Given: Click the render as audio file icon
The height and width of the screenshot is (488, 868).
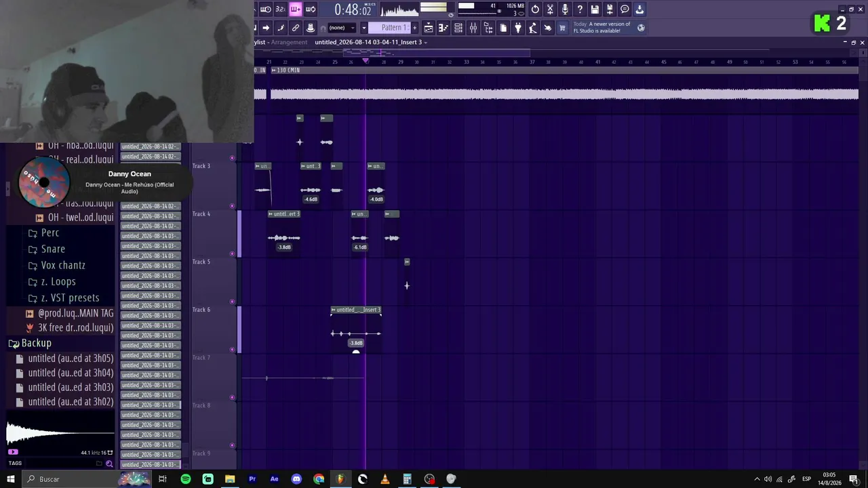Looking at the screenshot, I should (610, 9).
